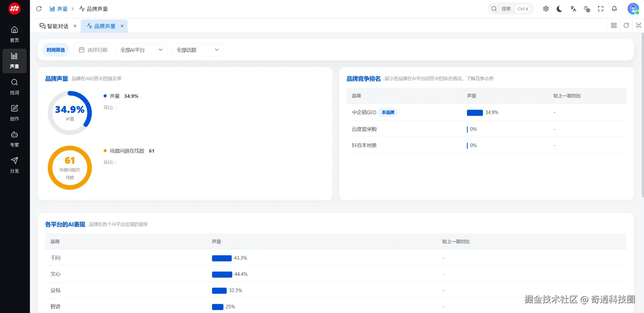This screenshot has width=644, height=313.
Task: Click the 场景问题在线数 61 legend entry
Action: 129,151
